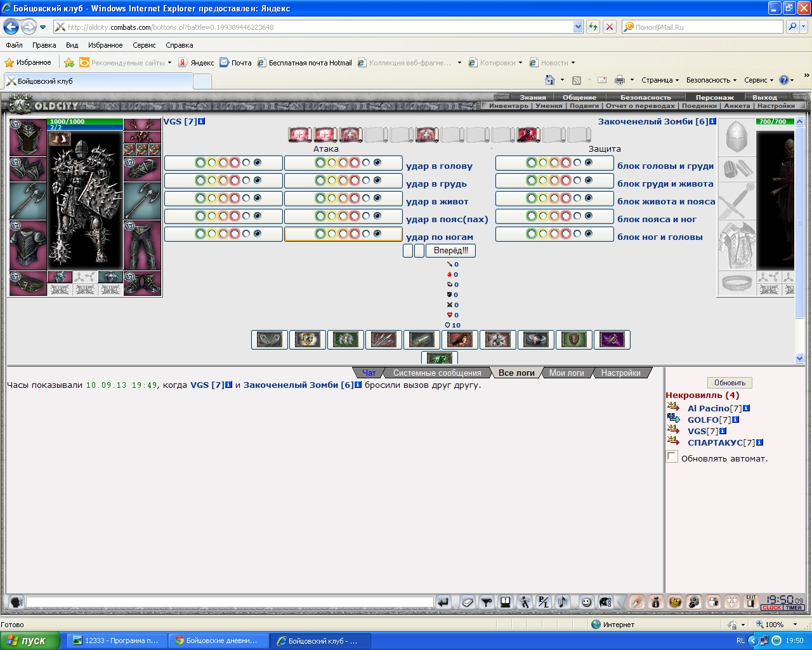Click the speech bubble icon left of chat input
This screenshot has height=650, width=812.
pos(16,602)
